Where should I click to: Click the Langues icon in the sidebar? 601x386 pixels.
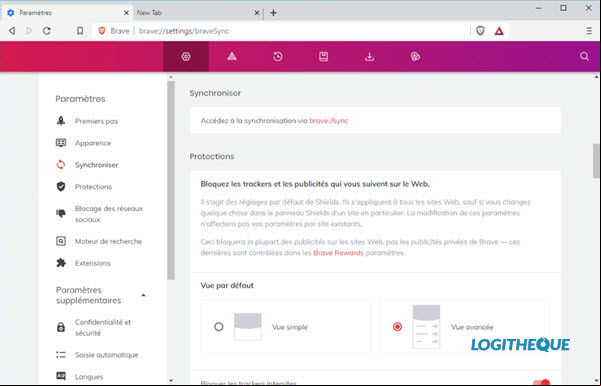click(61, 376)
